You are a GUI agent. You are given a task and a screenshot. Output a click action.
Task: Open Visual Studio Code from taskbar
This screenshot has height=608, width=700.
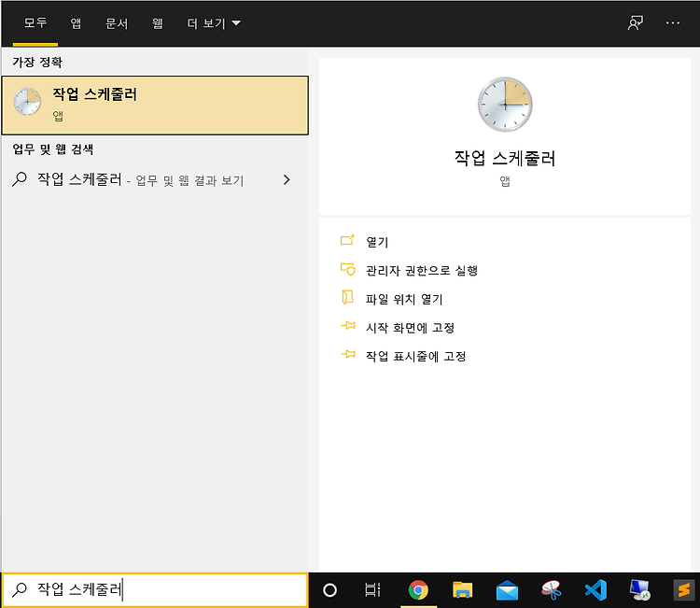[x=595, y=590]
